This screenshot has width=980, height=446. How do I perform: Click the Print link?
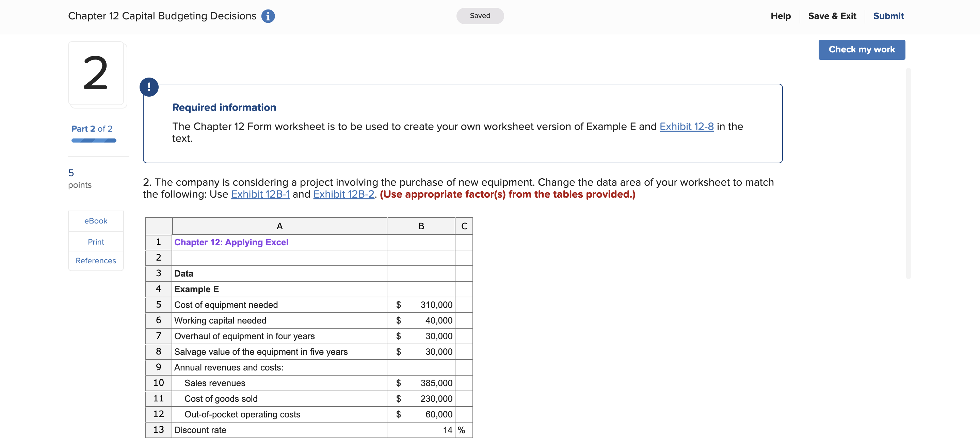coord(96,242)
